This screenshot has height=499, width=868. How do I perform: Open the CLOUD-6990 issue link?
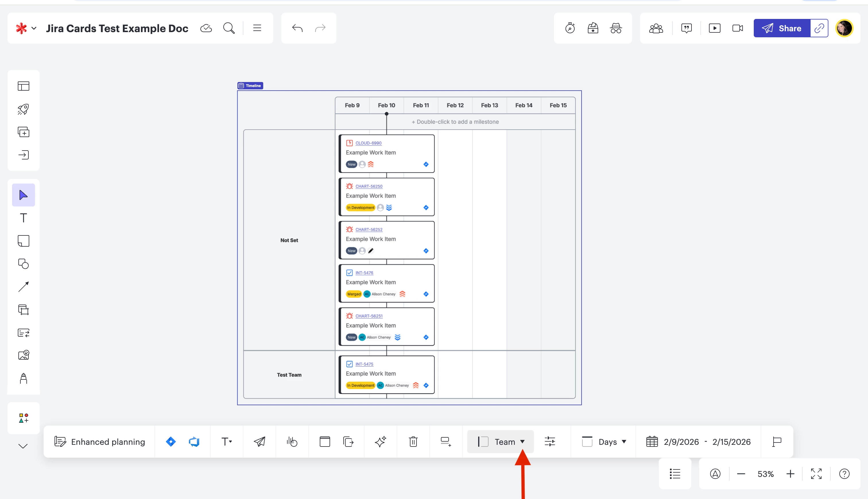point(368,143)
